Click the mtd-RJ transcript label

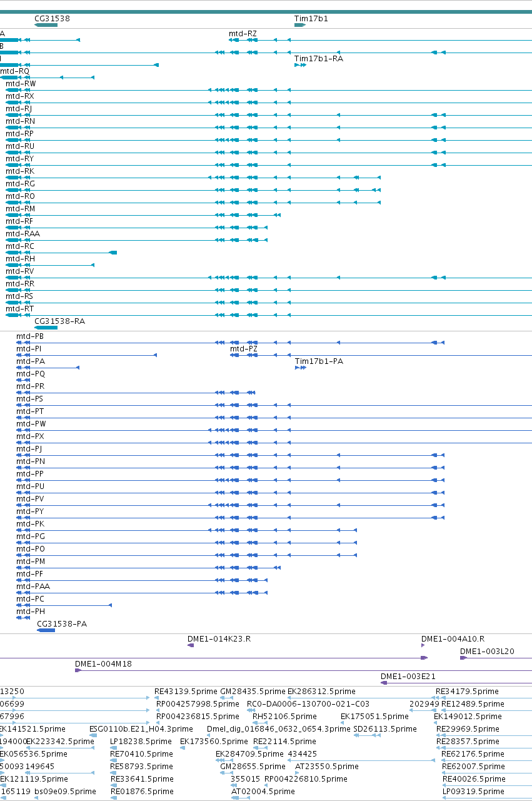(x=19, y=109)
